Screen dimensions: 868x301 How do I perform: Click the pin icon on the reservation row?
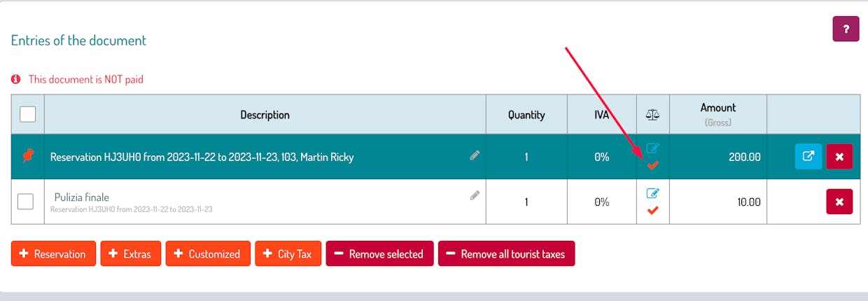pyautogui.click(x=27, y=157)
